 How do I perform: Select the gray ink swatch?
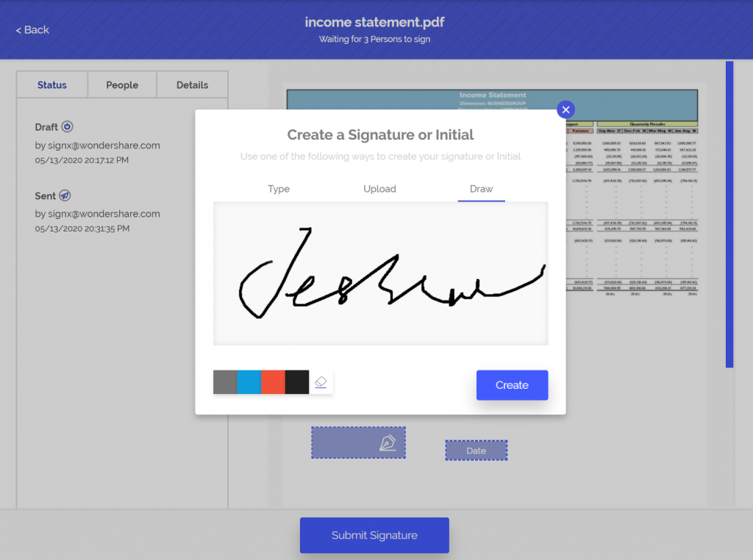click(x=224, y=381)
